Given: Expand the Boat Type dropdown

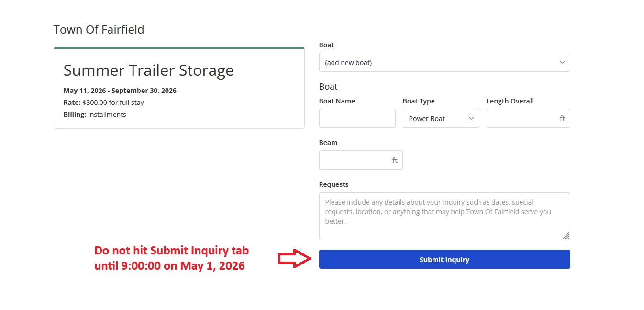Looking at the screenshot, I should tap(441, 118).
